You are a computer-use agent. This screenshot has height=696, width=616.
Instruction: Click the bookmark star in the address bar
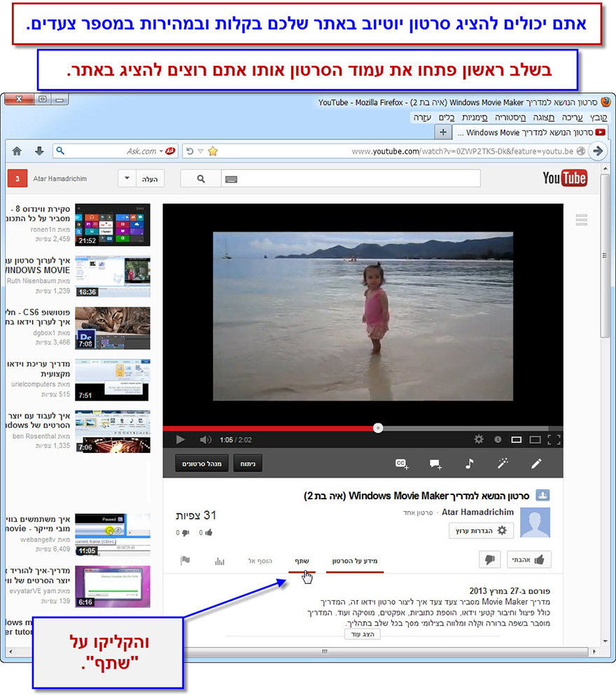[x=212, y=150]
